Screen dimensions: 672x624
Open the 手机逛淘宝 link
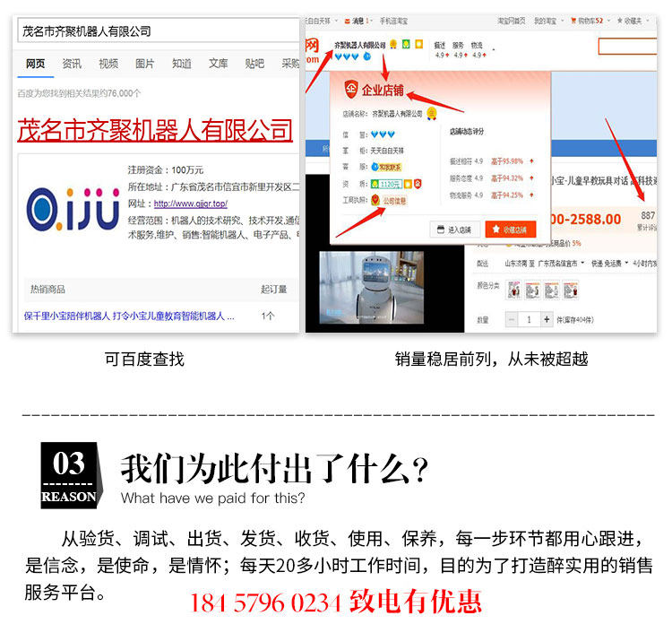pos(394,21)
